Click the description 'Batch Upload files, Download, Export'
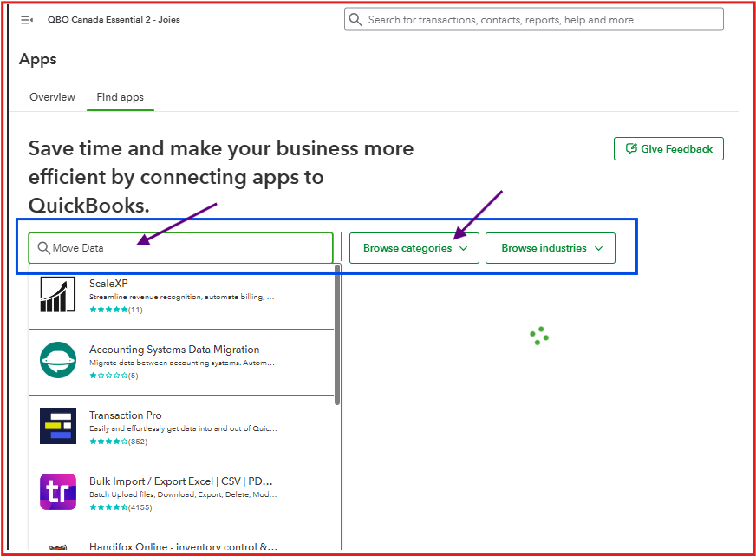 183,494
